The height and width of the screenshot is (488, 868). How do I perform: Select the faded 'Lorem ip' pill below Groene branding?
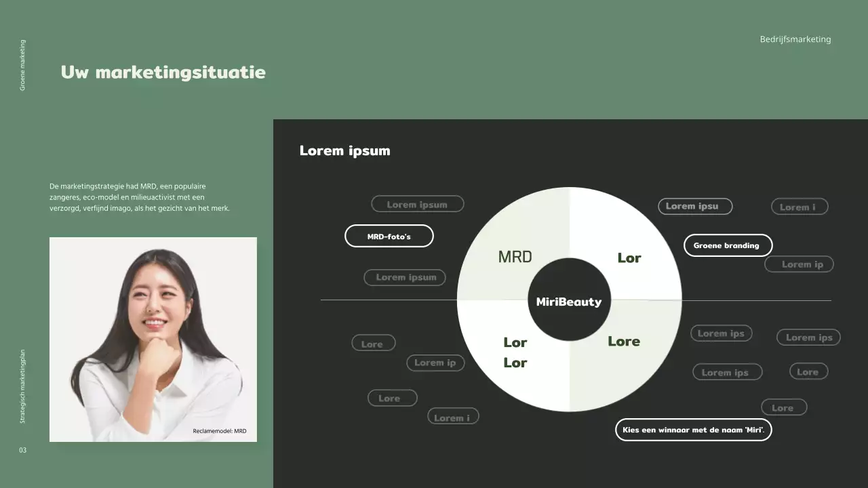click(799, 264)
